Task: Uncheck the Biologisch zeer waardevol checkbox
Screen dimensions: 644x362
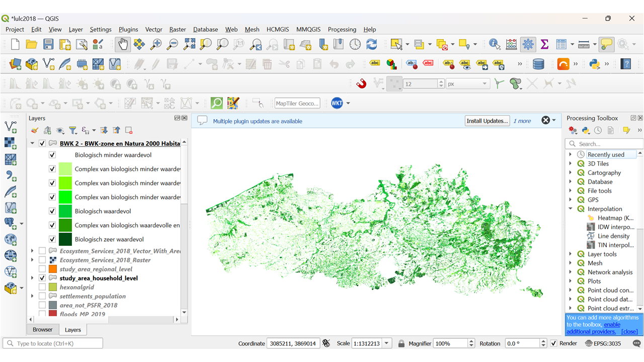Action: (x=52, y=239)
